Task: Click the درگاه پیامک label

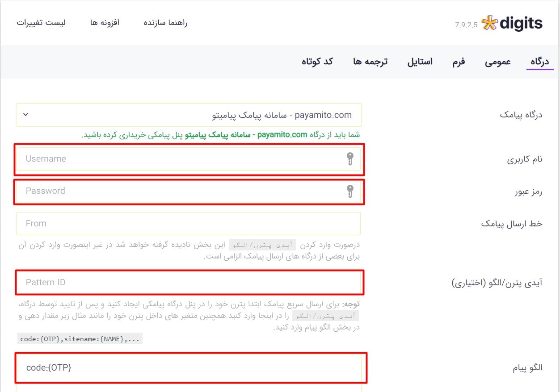Action: coord(521,115)
